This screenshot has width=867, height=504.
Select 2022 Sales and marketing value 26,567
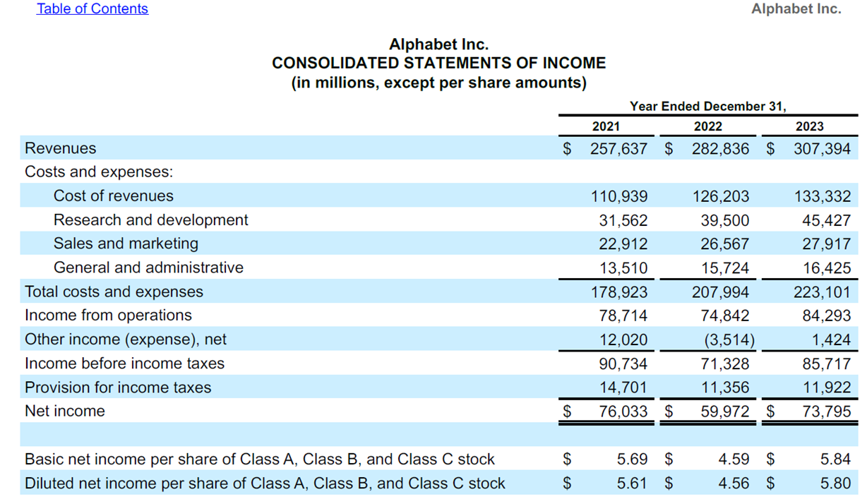click(x=725, y=244)
